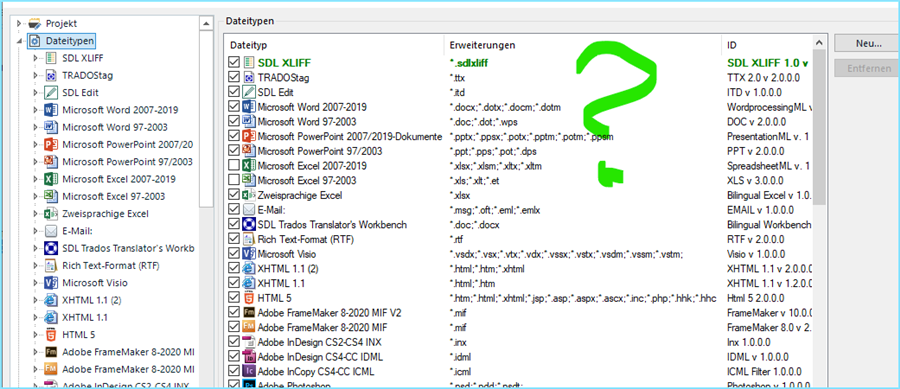
Task: Click the HTML 5 icon in the tree
Action: coord(51,334)
